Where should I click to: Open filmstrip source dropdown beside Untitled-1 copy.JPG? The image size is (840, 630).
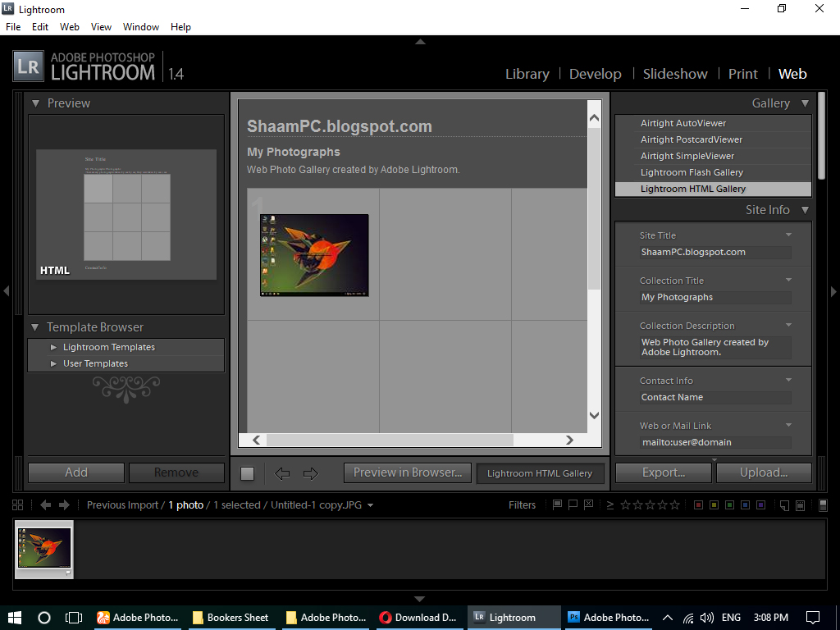tap(370, 505)
